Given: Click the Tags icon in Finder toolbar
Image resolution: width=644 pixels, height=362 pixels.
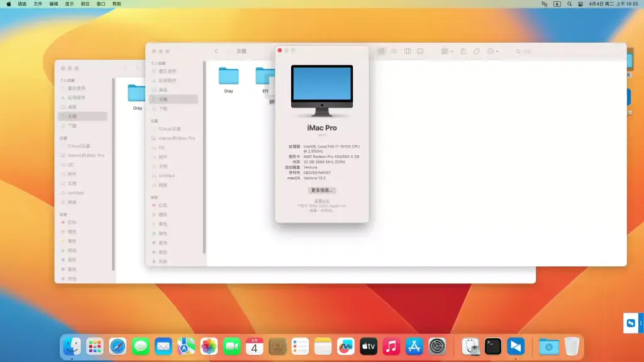Looking at the screenshot, I should click(x=477, y=52).
